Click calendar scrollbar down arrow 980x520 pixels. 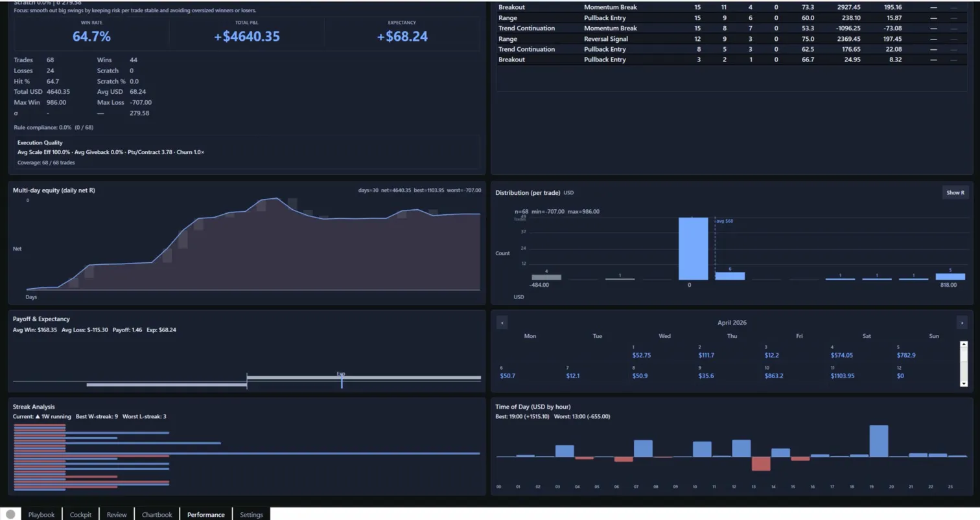963,383
